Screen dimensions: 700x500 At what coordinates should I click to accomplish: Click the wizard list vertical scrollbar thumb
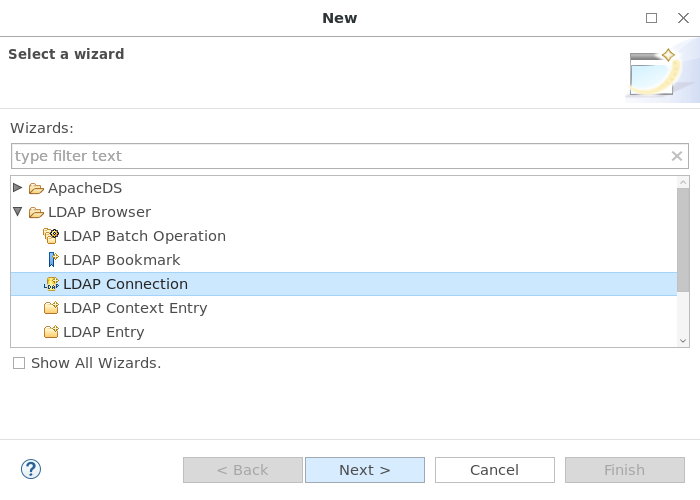683,239
